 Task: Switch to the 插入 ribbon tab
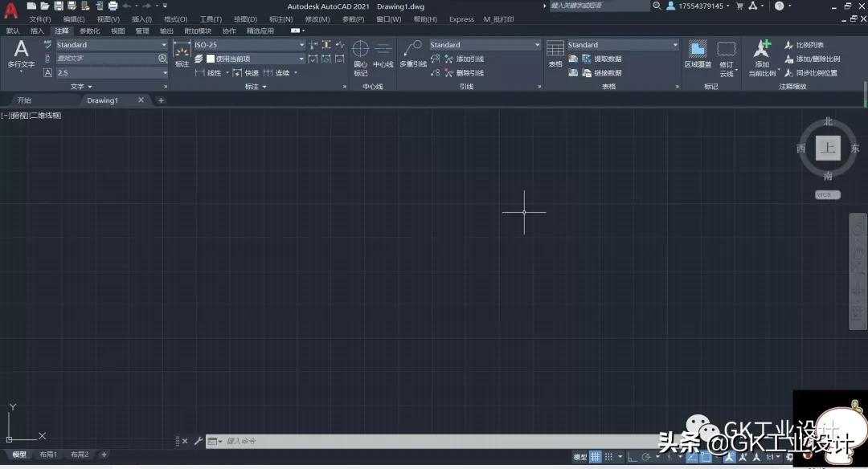coord(37,31)
